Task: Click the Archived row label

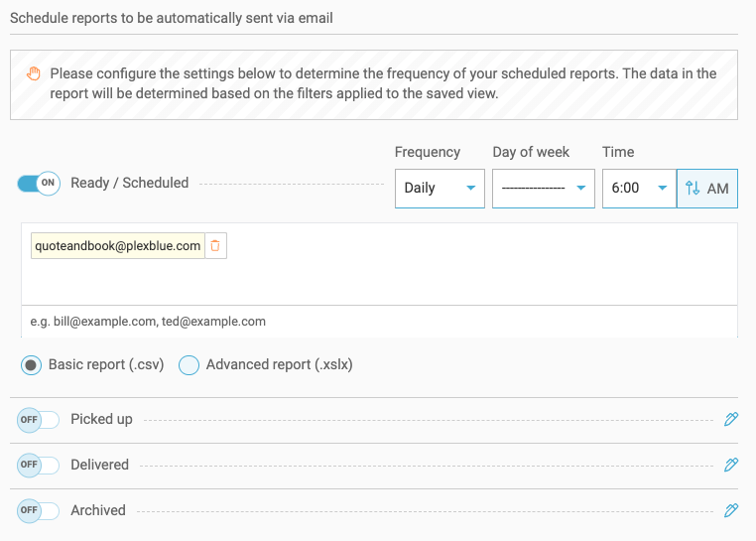Action: click(x=98, y=510)
